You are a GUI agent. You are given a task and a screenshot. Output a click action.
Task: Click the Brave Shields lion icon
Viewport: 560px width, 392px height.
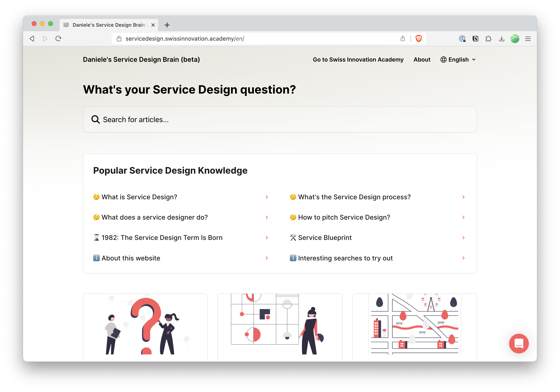(x=419, y=39)
